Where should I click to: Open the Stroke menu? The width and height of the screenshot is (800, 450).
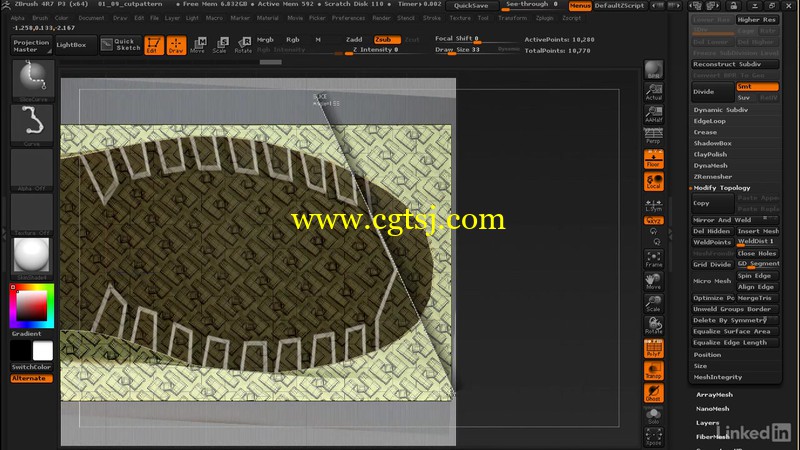[431, 18]
